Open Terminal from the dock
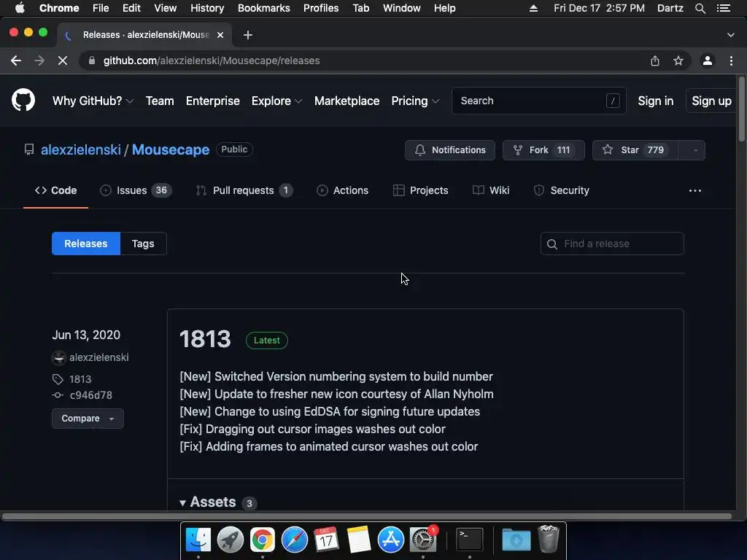Screen dimensions: 747x560 click(x=470, y=540)
